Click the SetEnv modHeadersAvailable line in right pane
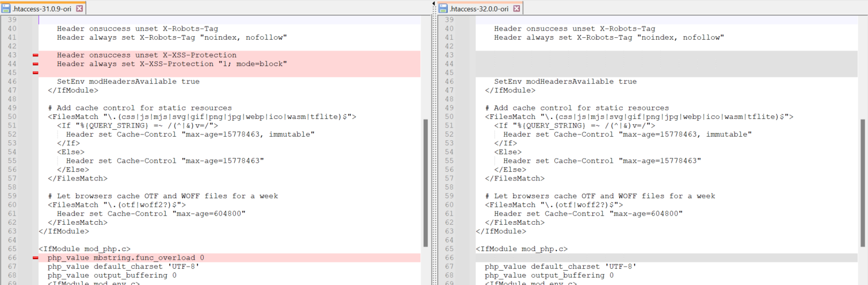The image size is (868, 285). pyautogui.click(x=565, y=82)
